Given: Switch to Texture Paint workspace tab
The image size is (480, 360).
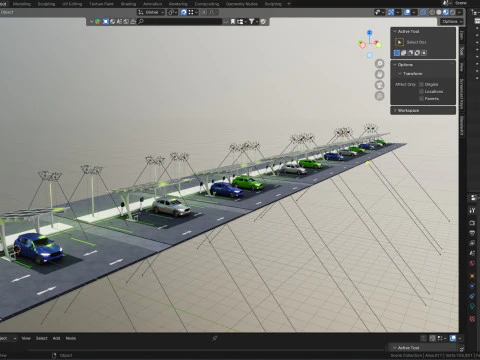Looking at the screenshot, I should tap(101, 4).
